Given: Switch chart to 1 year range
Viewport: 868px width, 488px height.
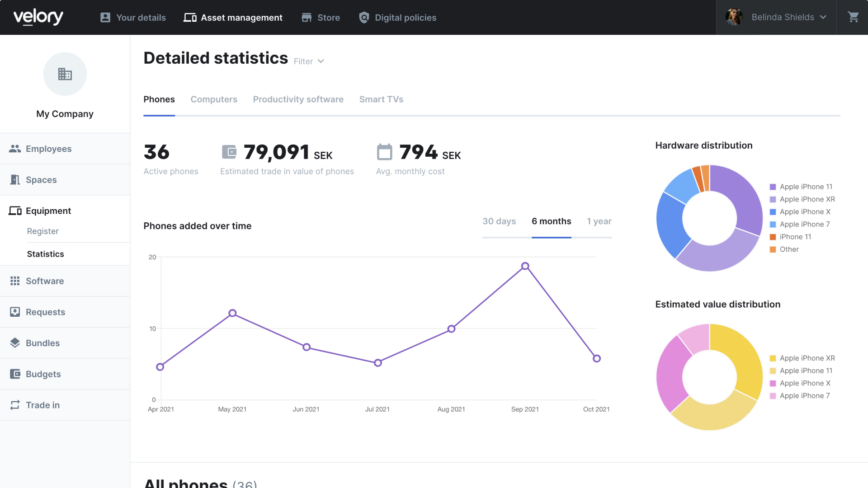Looking at the screenshot, I should tap(599, 221).
